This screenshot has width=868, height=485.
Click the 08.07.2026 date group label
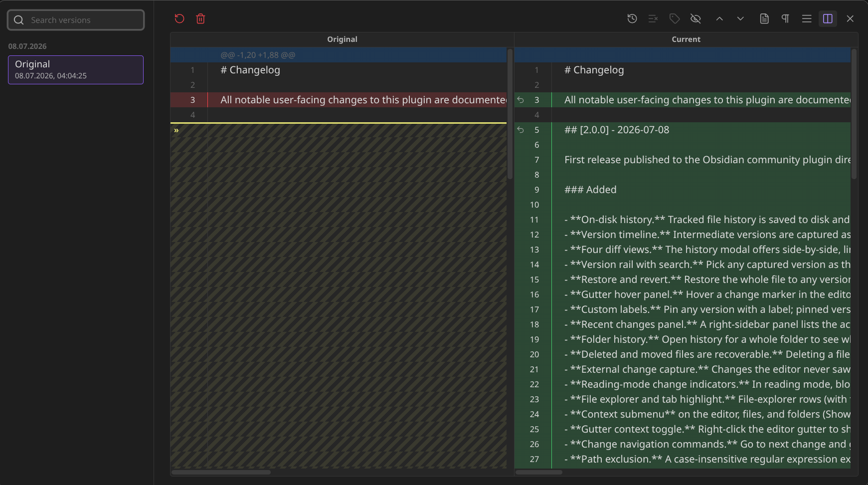click(27, 46)
